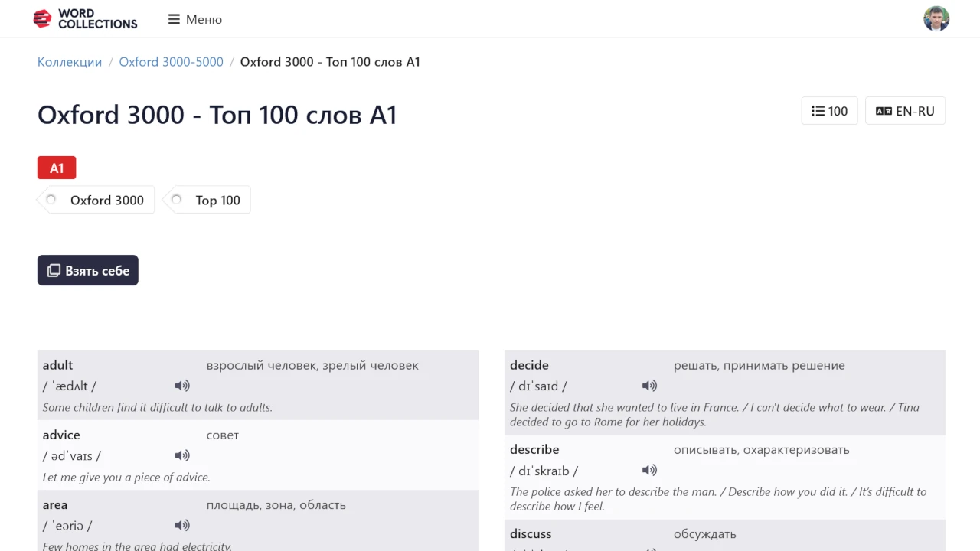Play pronunciation audio for area
The width and height of the screenshot is (980, 551).
pyautogui.click(x=182, y=525)
